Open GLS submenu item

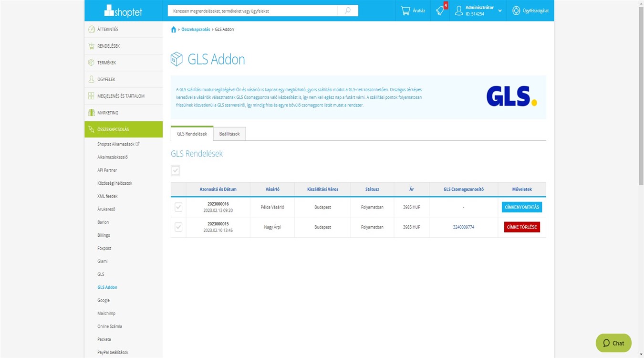point(101,274)
